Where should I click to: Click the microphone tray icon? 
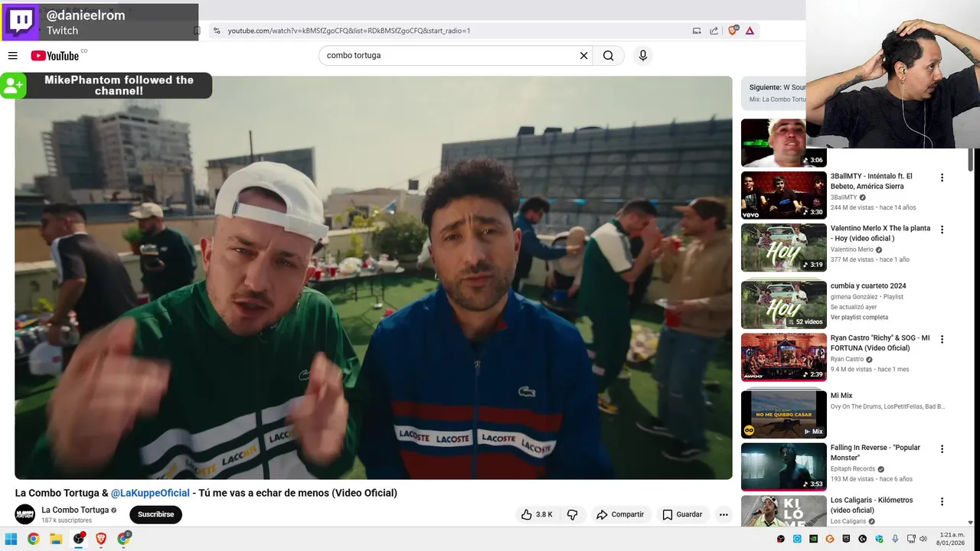tap(895, 539)
